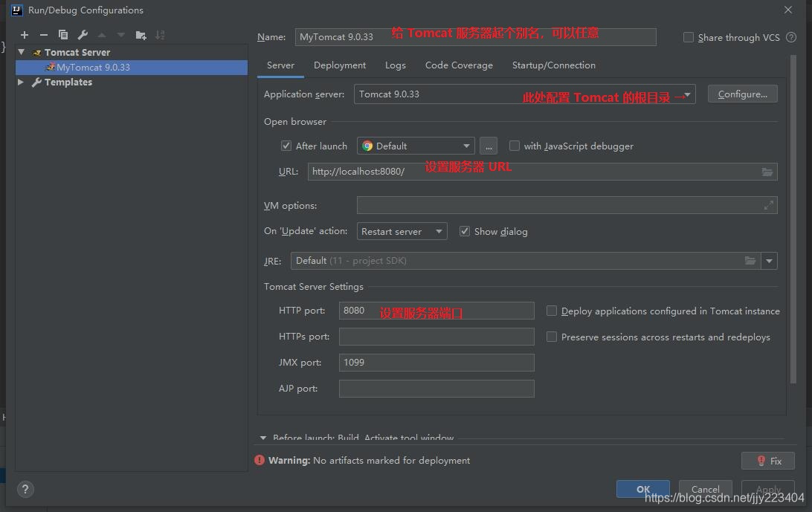Click the Fix button
Viewport: 812px width, 512px height.
point(768,461)
